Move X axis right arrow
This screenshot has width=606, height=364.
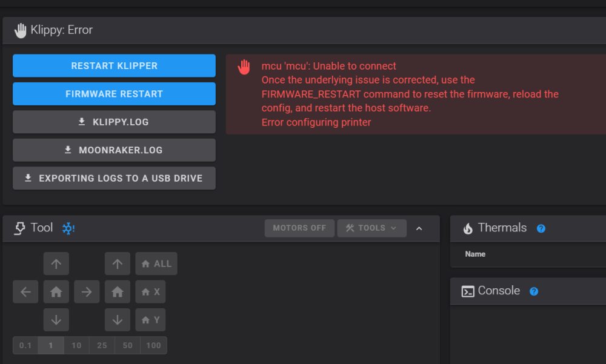(x=87, y=292)
